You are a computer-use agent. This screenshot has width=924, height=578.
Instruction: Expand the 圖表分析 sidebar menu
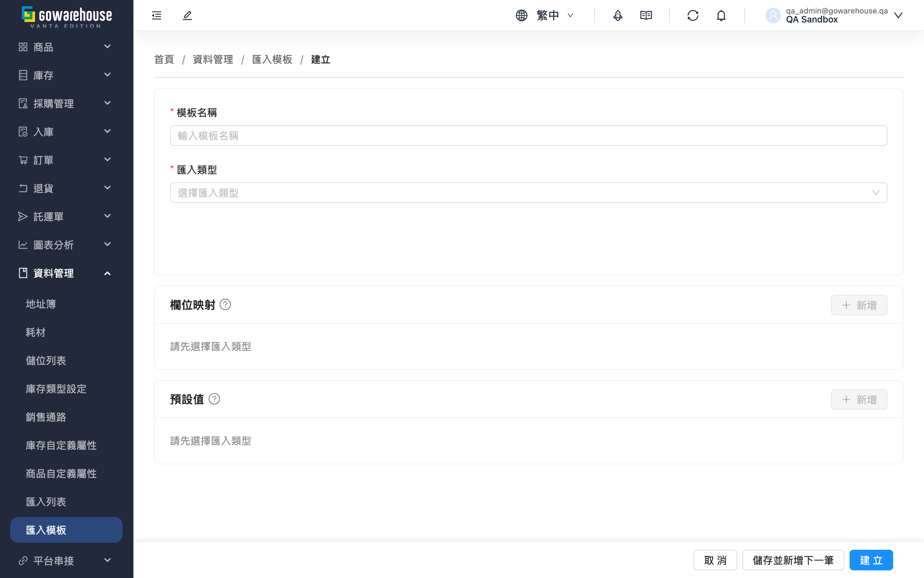pyautogui.click(x=108, y=245)
